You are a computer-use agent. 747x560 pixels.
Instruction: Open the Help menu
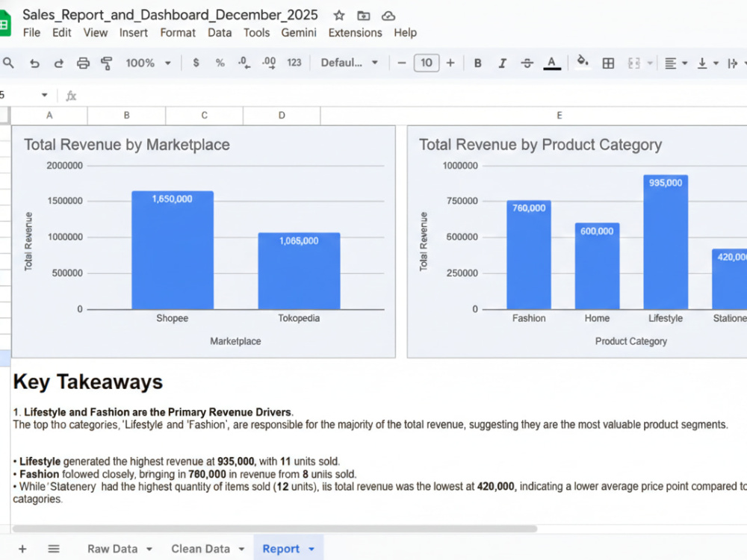click(405, 32)
